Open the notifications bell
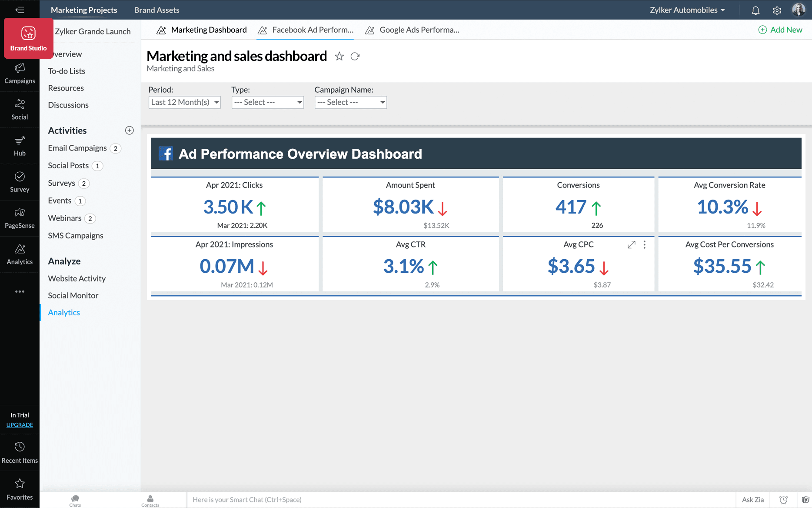 click(755, 10)
